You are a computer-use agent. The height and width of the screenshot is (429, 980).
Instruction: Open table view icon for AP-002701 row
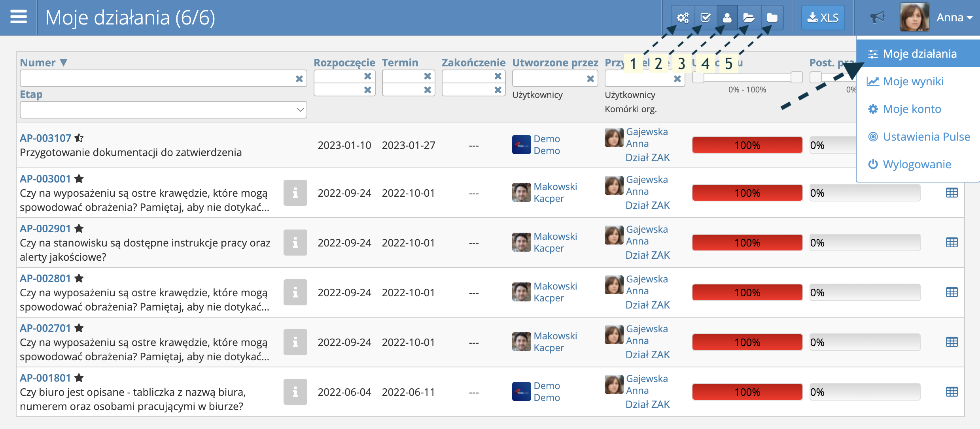coord(952,342)
